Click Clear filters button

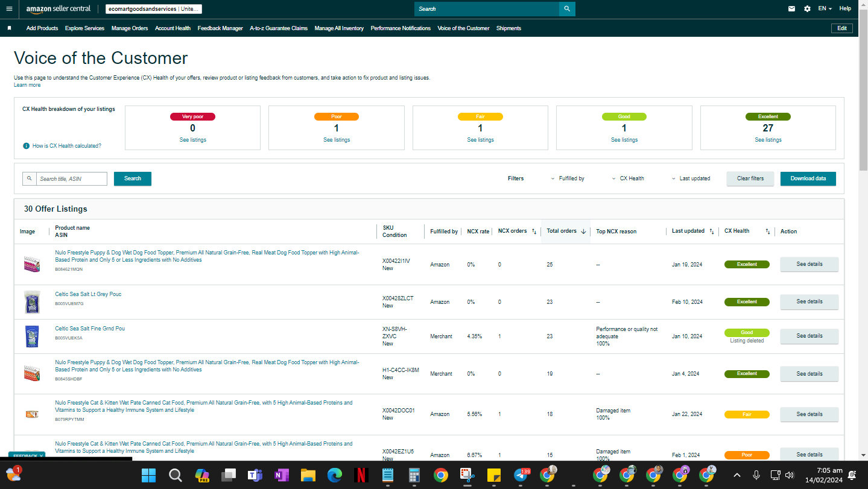(x=750, y=178)
